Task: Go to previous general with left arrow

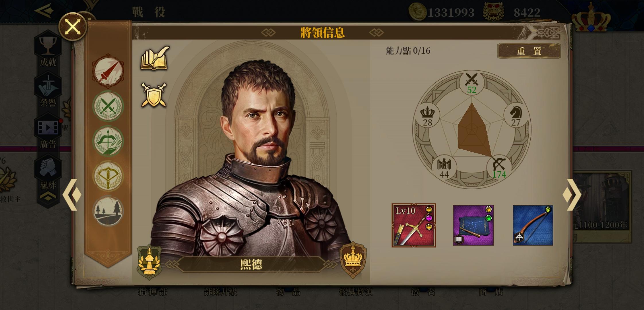Action: pos(72,195)
